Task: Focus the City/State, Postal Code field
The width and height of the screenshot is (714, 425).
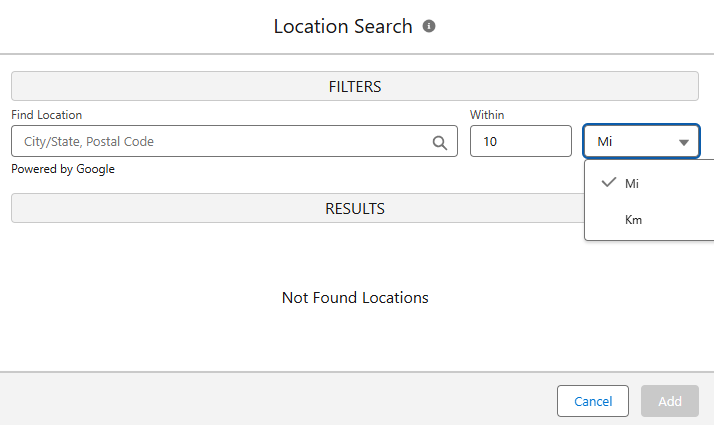Action: coord(220,142)
